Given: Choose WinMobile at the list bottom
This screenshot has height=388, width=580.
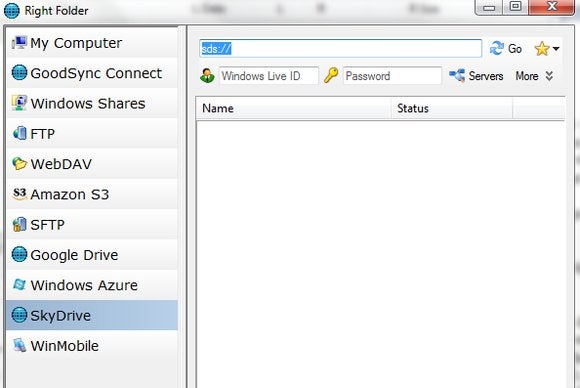Looking at the screenshot, I should click(92, 346).
